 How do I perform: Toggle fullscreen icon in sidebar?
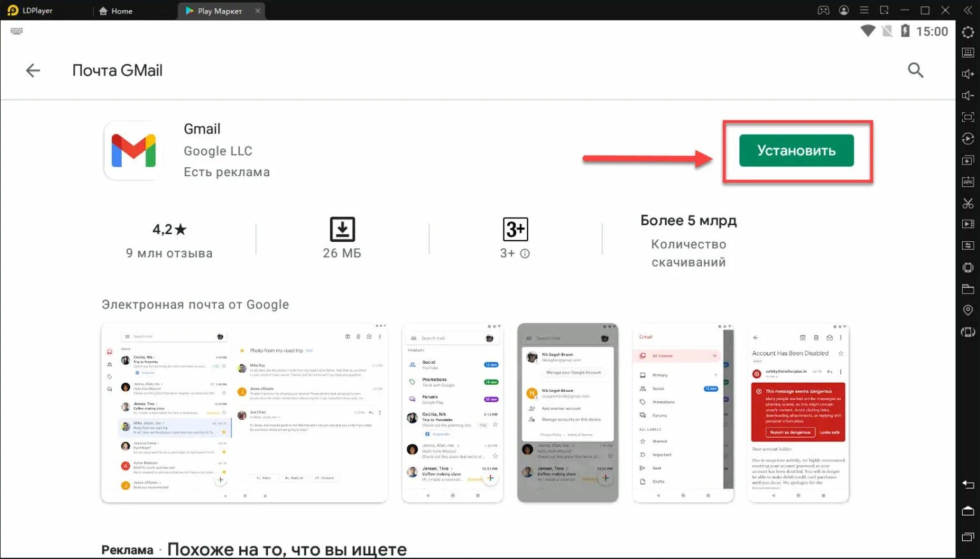pos(968,117)
